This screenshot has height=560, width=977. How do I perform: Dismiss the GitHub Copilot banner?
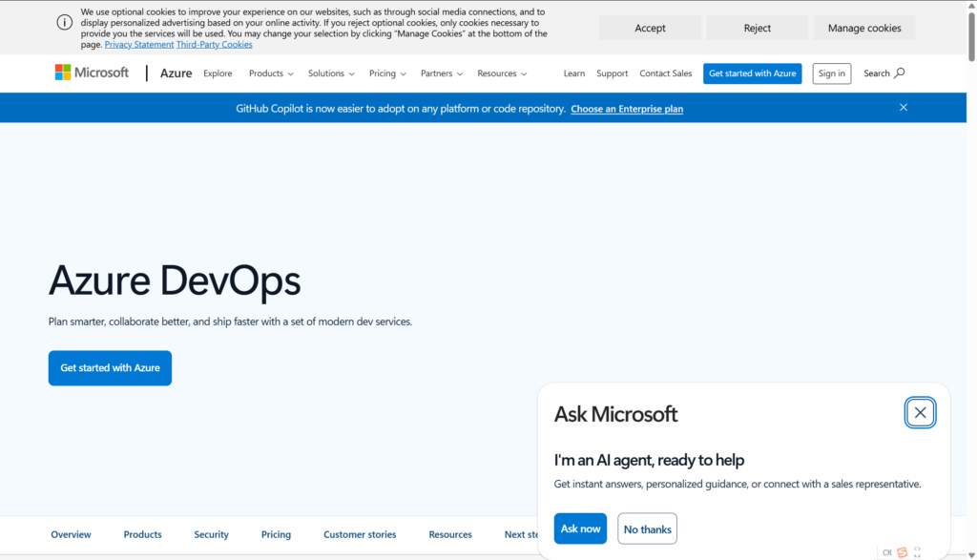[x=903, y=107]
